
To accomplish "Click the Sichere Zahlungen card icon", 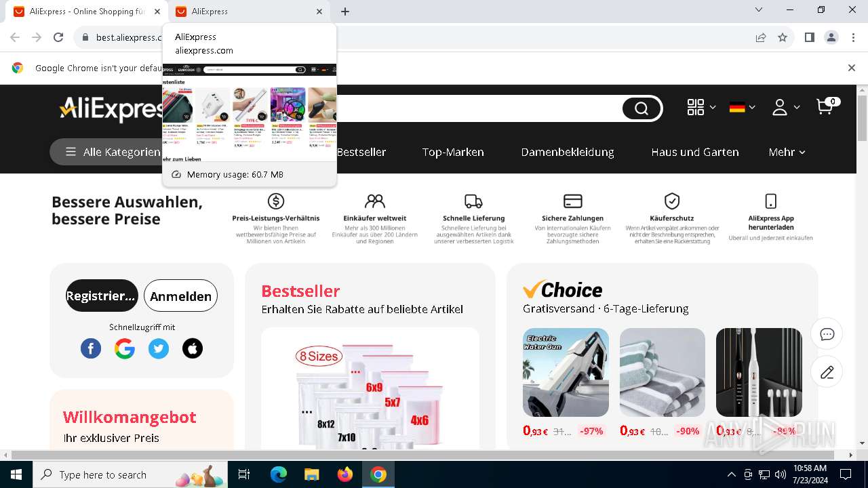I will [x=573, y=201].
